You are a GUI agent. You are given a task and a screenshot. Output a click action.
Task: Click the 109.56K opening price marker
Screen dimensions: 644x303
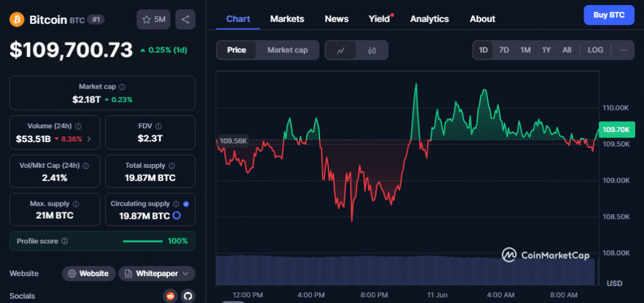(233, 140)
